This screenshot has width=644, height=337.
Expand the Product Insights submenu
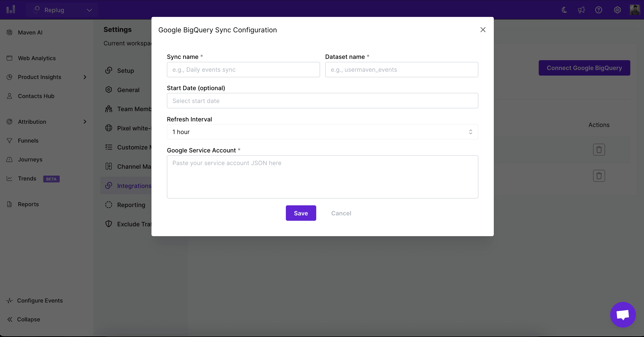point(85,77)
